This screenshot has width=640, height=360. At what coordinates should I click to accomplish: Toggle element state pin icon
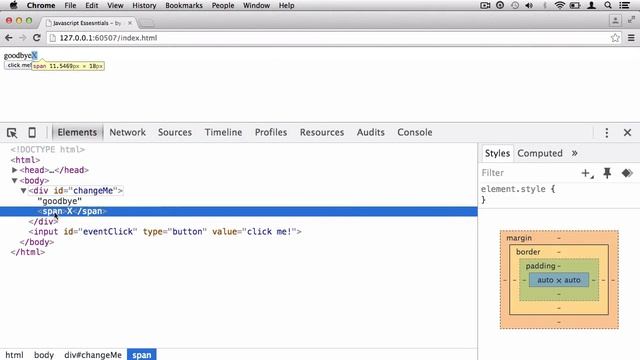click(x=607, y=173)
